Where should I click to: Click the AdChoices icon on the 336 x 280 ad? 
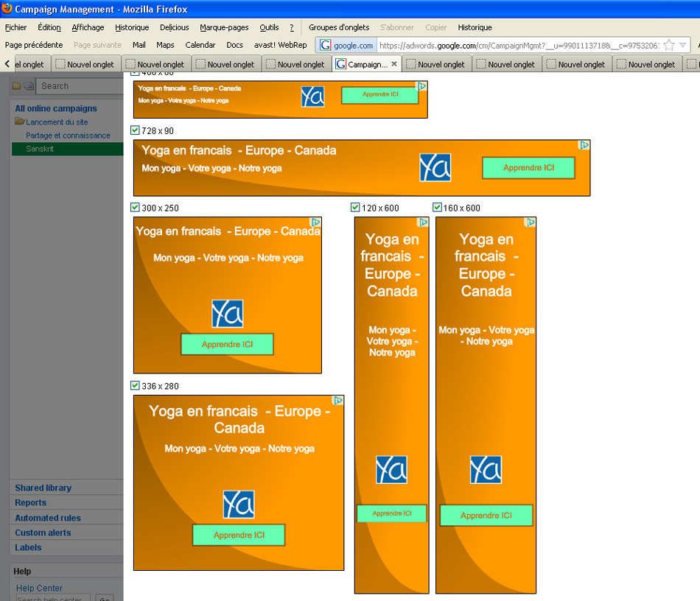click(x=338, y=401)
